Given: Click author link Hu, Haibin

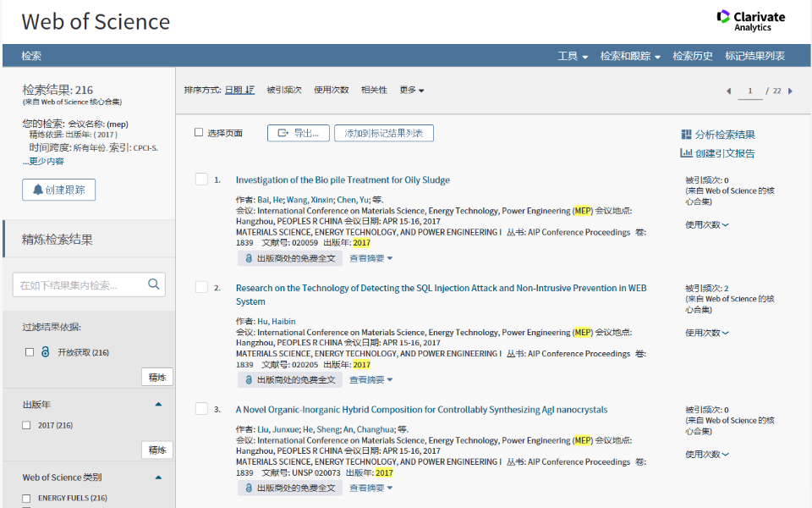Looking at the screenshot, I should [x=277, y=322].
